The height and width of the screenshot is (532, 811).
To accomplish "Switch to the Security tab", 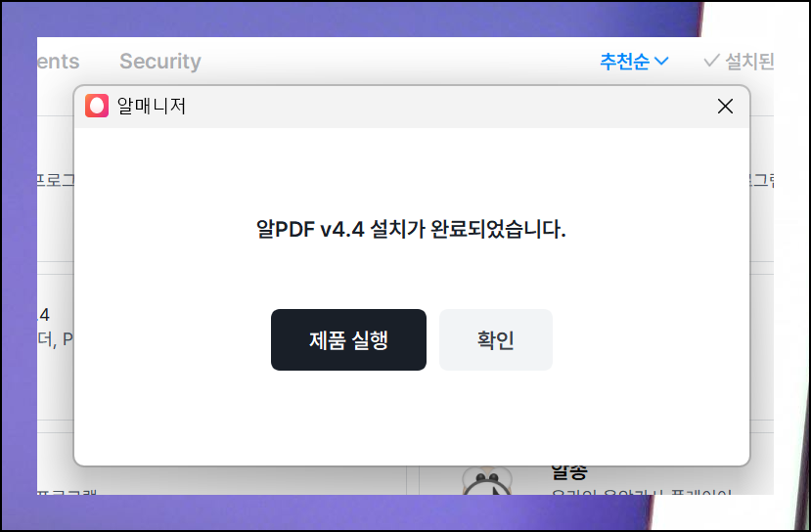I will [x=160, y=61].
